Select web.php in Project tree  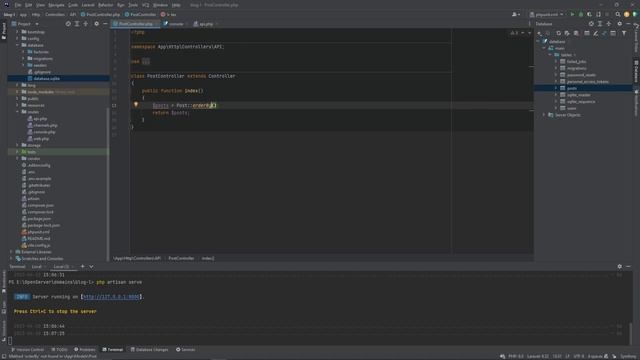coord(41,139)
